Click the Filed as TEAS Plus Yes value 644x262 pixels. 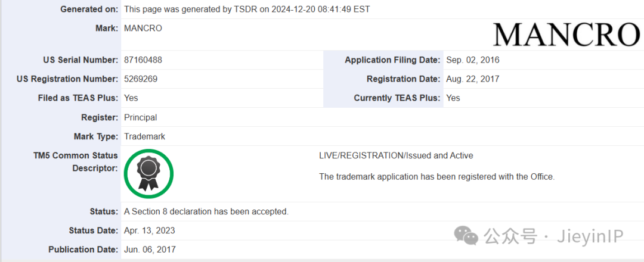tap(131, 98)
